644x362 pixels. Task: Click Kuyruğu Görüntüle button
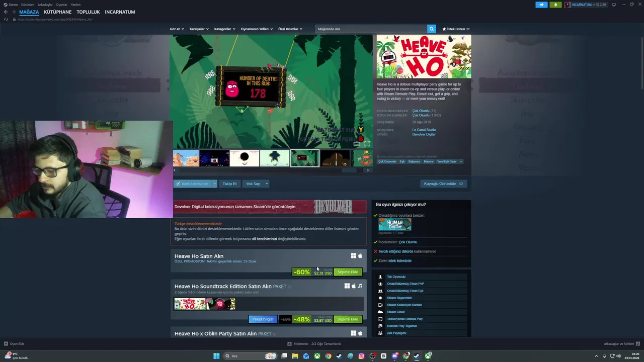tap(443, 184)
